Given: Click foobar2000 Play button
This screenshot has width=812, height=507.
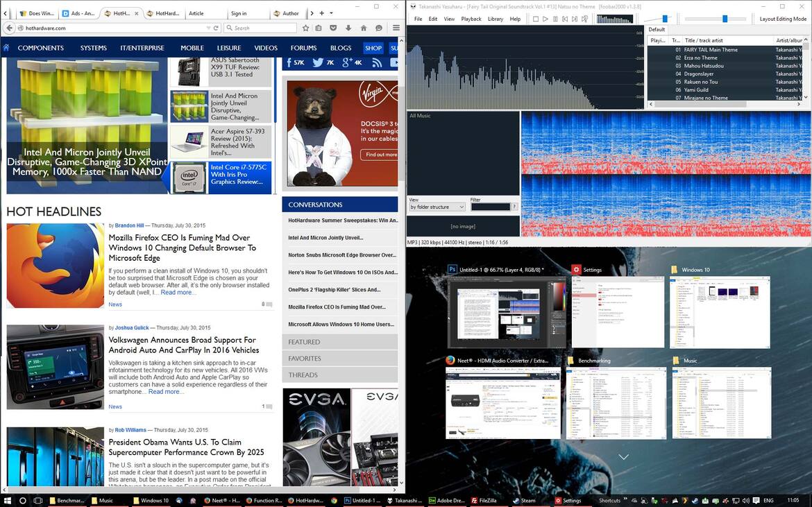Looking at the screenshot, I should 545,19.
